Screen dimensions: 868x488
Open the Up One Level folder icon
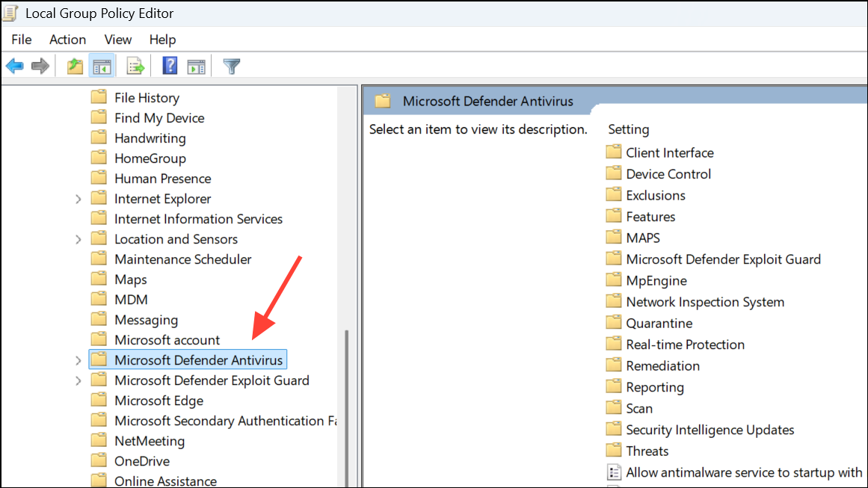tap(74, 66)
